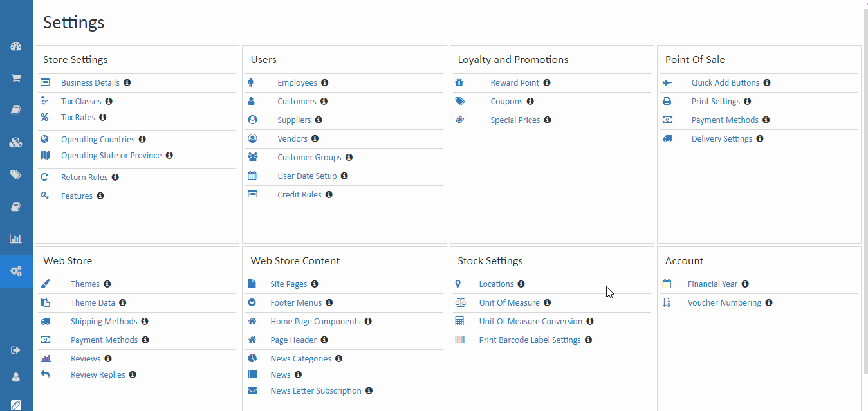Click the price tag sidebar icon
This screenshot has height=411, width=868.
[x=16, y=174]
